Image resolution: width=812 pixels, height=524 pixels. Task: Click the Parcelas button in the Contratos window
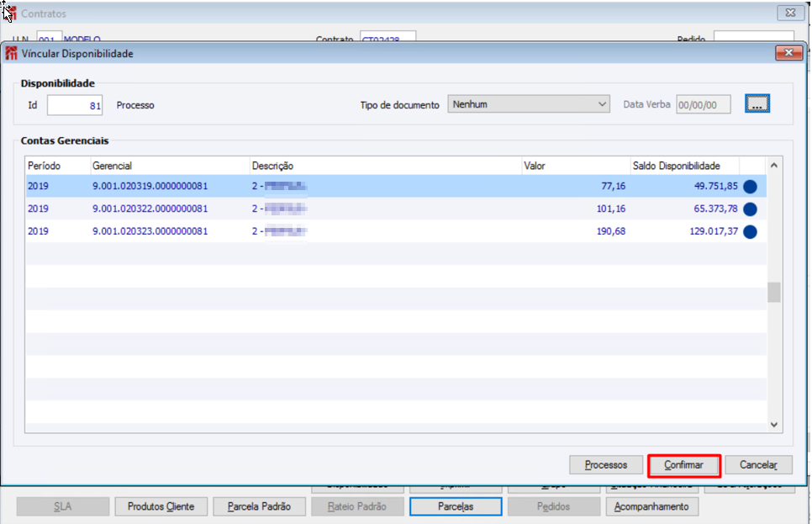coord(456,506)
